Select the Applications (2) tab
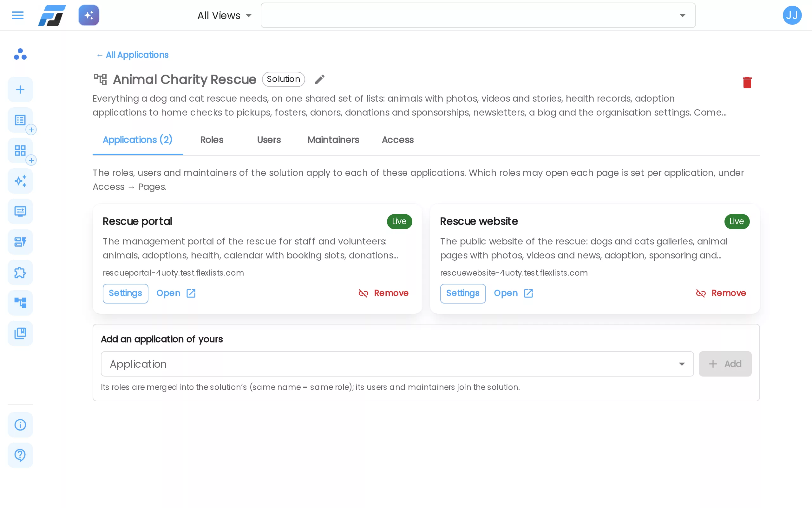 click(x=138, y=140)
